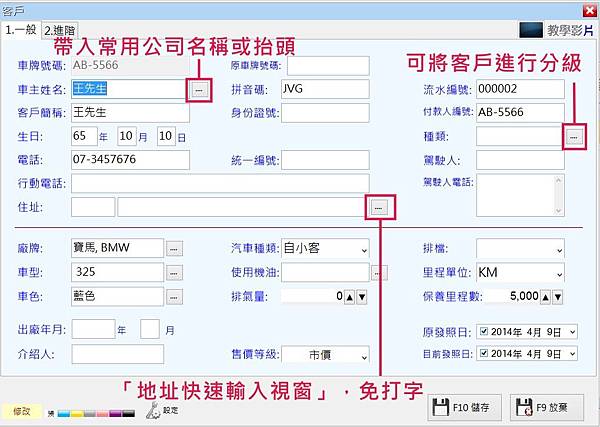
Task: Open 車色 color lookup button
Action: coord(174,297)
